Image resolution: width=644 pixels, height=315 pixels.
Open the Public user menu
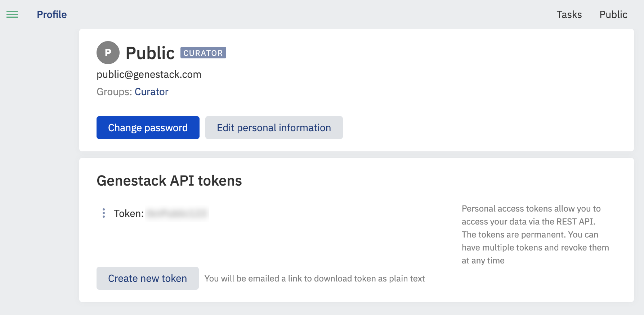click(613, 14)
